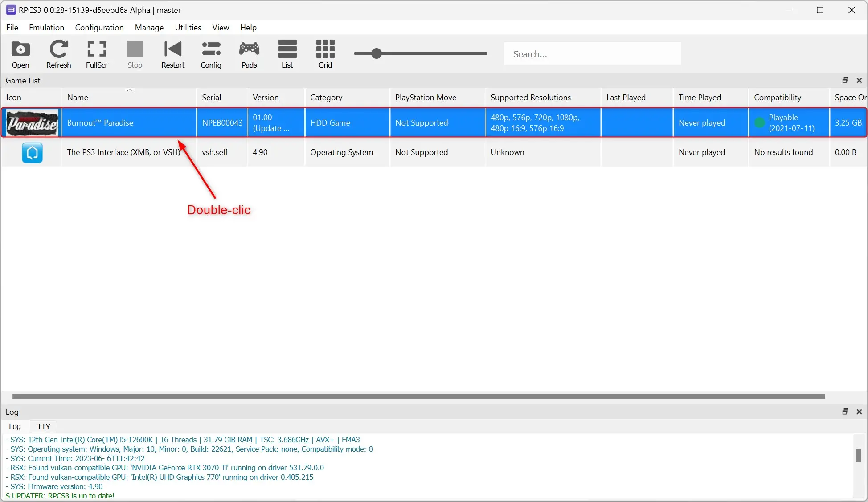Sort by the Icon column header
The height and width of the screenshot is (502, 868).
(x=31, y=98)
